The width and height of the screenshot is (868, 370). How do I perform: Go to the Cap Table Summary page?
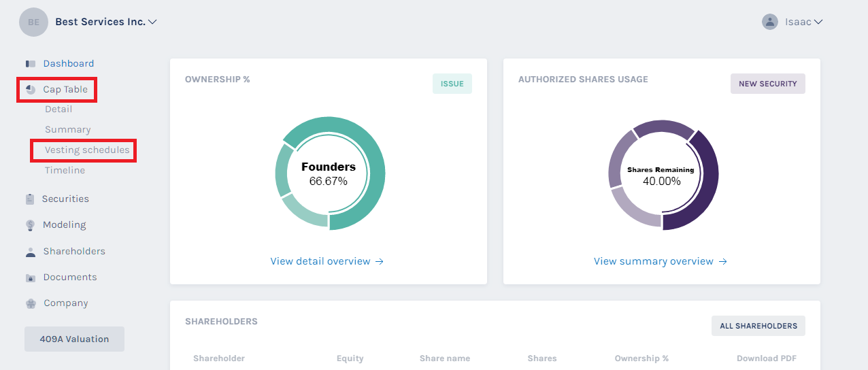(68, 130)
